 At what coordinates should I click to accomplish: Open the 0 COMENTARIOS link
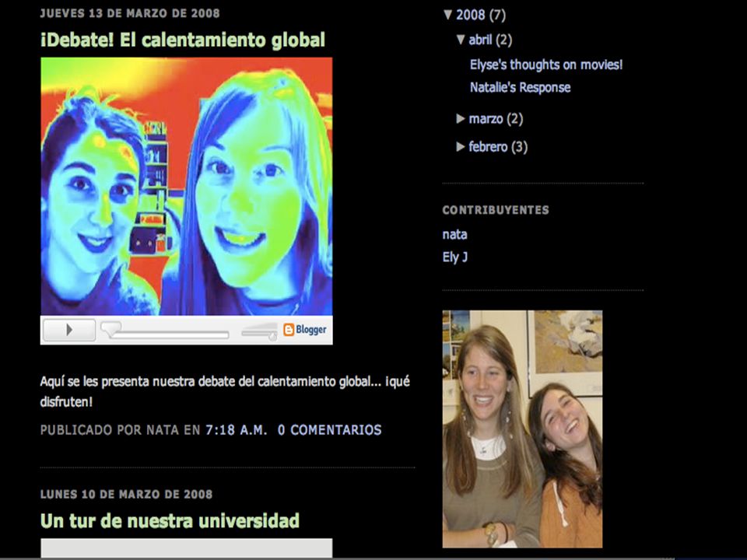point(329,430)
